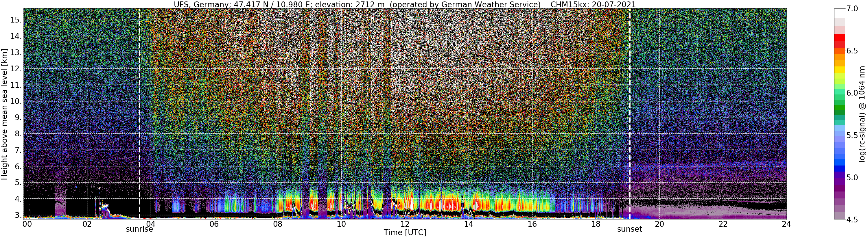Click the 20 time tick label

(x=659, y=224)
